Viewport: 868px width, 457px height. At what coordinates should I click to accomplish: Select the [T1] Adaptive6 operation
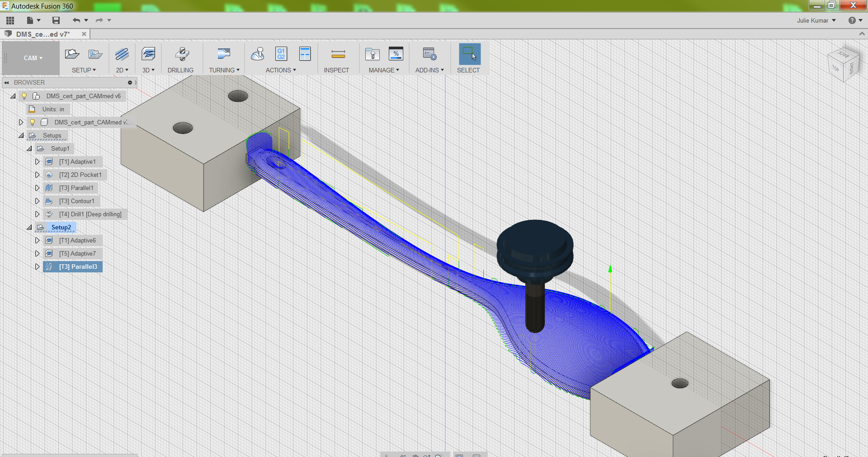tap(77, 240)
